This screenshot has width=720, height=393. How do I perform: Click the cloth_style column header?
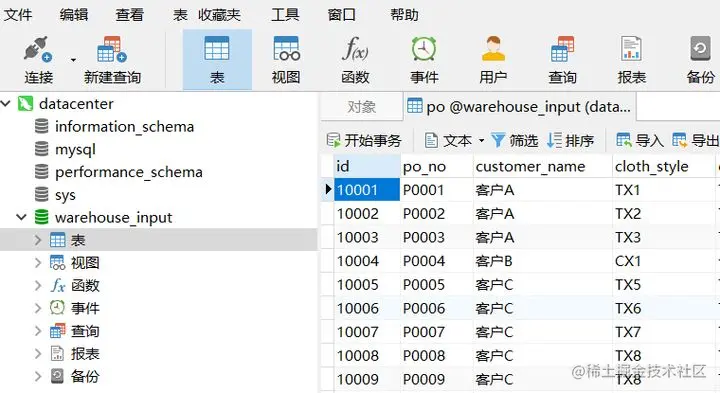point(664,166)
